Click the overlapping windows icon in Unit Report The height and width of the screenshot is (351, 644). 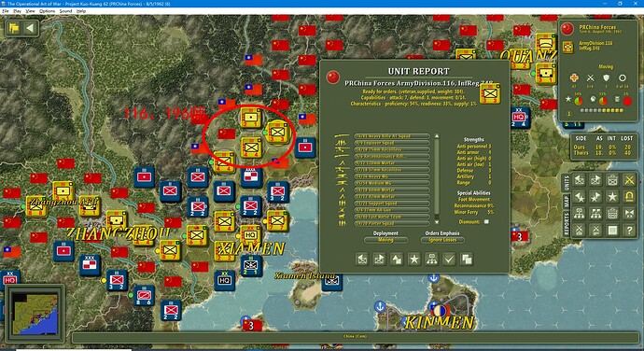(466, 259)
